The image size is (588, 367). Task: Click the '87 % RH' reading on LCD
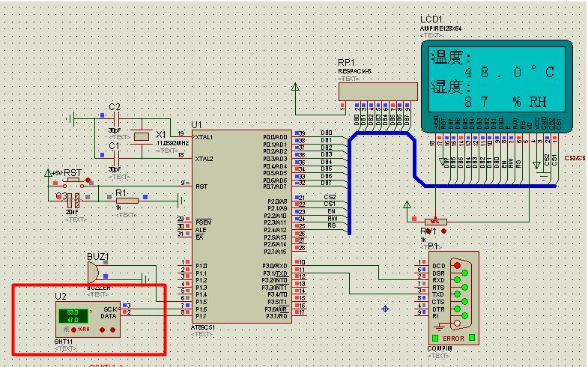[x=505, y=102]
